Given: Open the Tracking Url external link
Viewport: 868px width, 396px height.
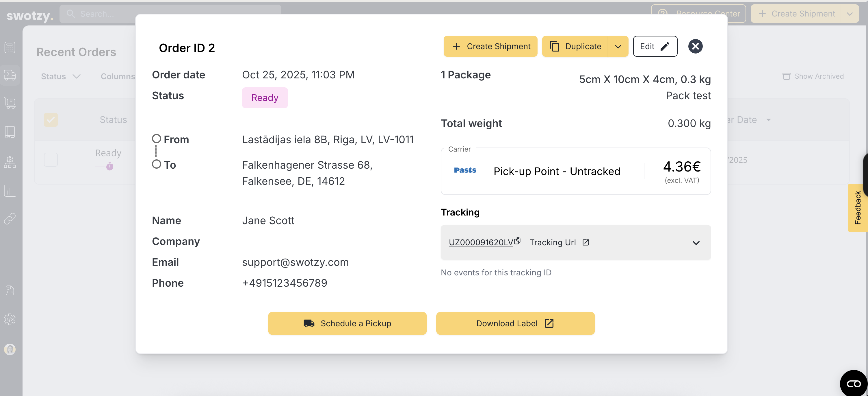Looking at the screenshot, I should click(x=586, y=242).
